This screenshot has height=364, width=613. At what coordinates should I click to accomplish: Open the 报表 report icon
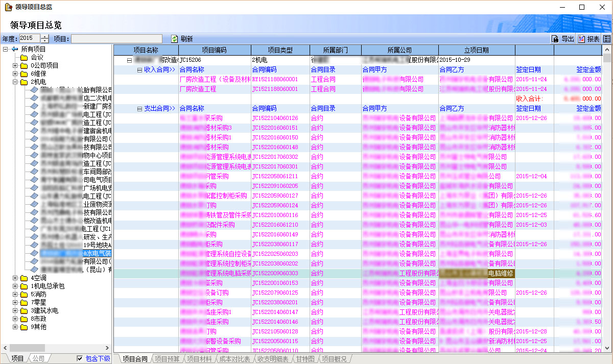582,39
